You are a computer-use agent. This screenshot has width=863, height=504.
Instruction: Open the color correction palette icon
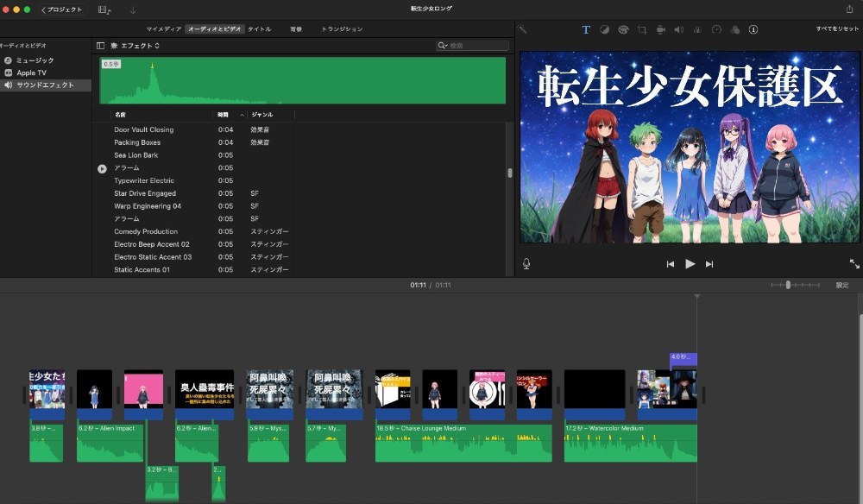pyautogui.click(x=623, y=29)
